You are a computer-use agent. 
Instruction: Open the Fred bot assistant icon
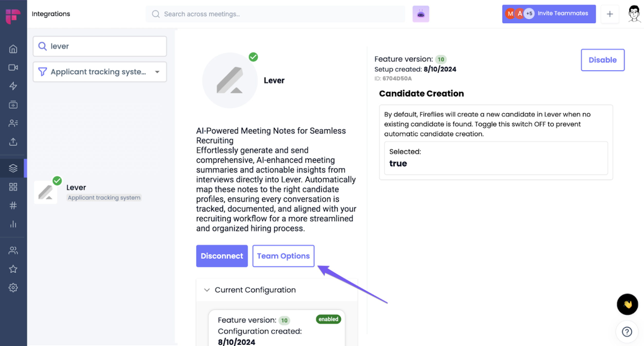click(x=421, y=14)
